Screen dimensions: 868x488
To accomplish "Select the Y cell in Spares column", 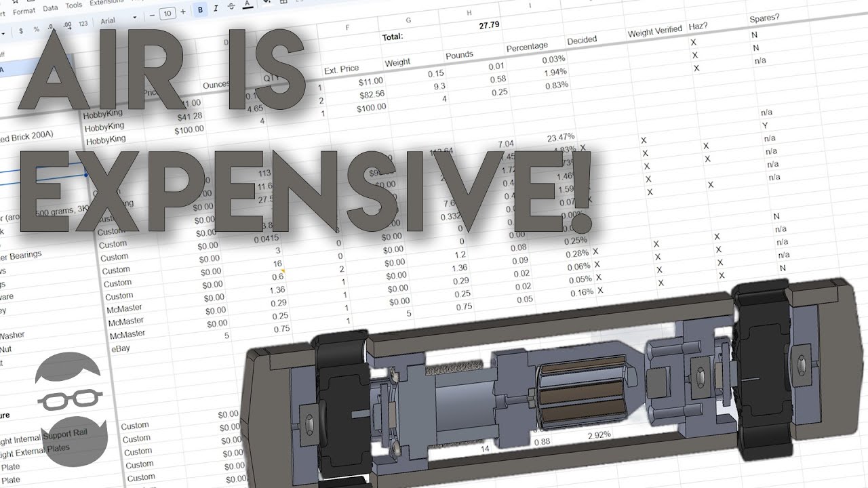I will (x=766, y=125).
